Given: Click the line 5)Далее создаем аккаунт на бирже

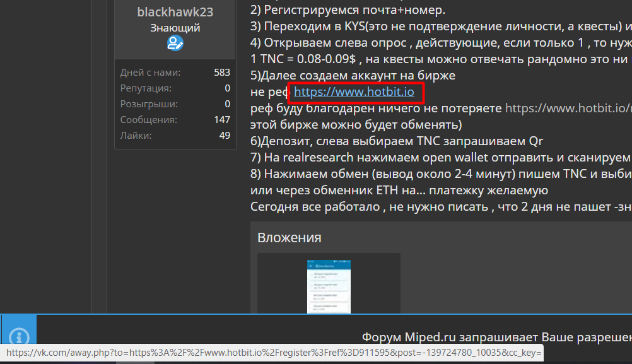Looking at the screenshot, I should coord(353,75).
